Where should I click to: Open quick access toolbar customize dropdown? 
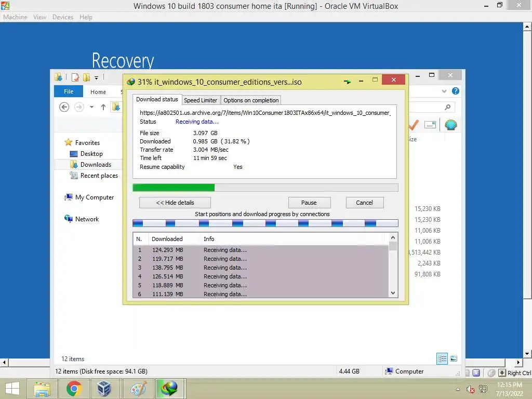click(x=96, y=78)
